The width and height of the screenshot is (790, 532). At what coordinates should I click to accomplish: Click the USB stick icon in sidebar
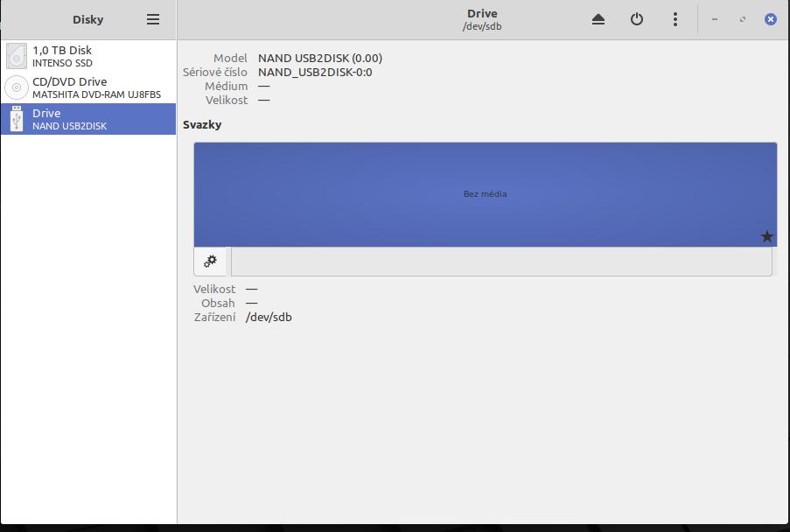(x=17, y=119)
